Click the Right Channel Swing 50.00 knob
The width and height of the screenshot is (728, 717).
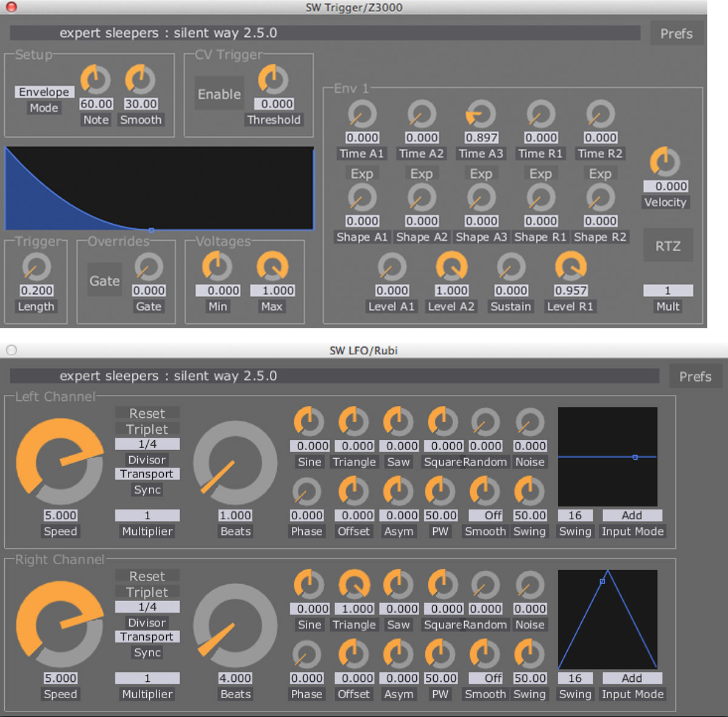pos(530,654)
